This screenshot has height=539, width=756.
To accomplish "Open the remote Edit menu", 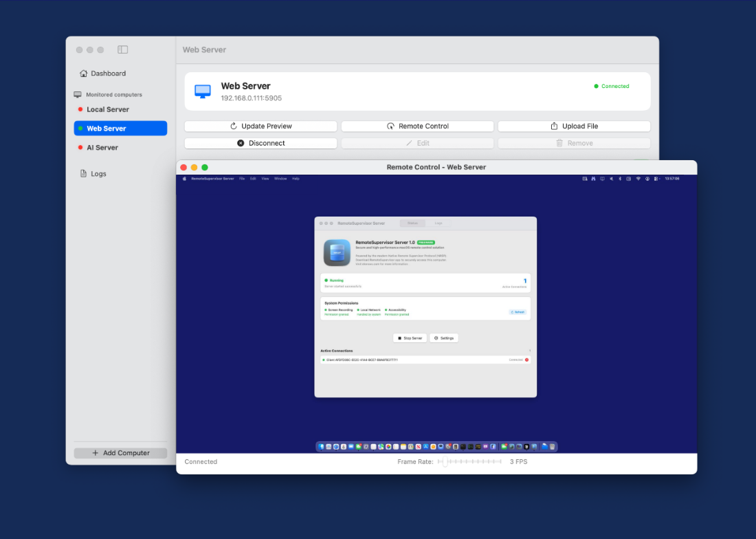I will 253,179.
